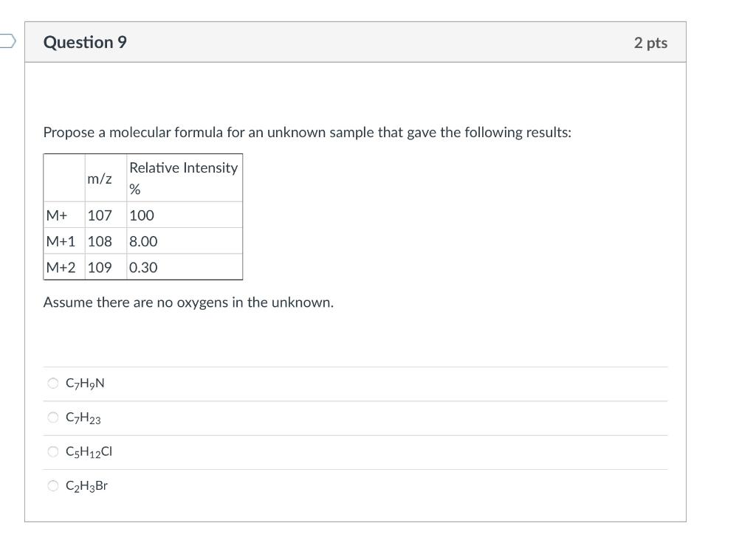The image size is (756, 537).
Task: Click the M+1 row label in table
Action: tap(59, 241)
